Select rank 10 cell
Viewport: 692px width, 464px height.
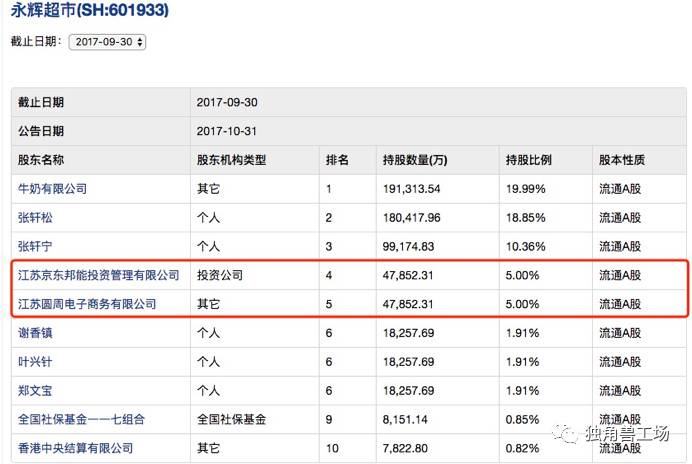click(x=332, y=448)
